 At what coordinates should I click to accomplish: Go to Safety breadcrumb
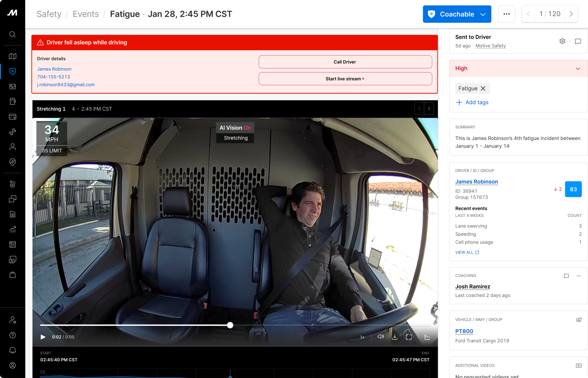click(49, 14)
